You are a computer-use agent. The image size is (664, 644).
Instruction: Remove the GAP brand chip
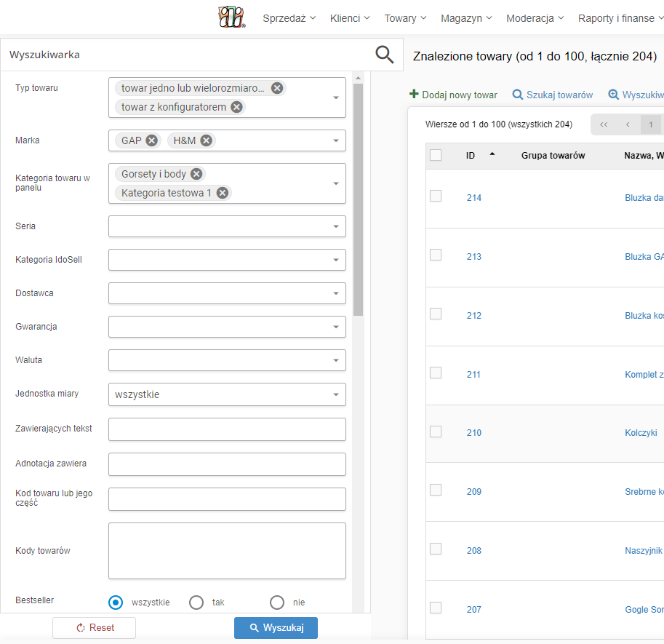(151, 140)
